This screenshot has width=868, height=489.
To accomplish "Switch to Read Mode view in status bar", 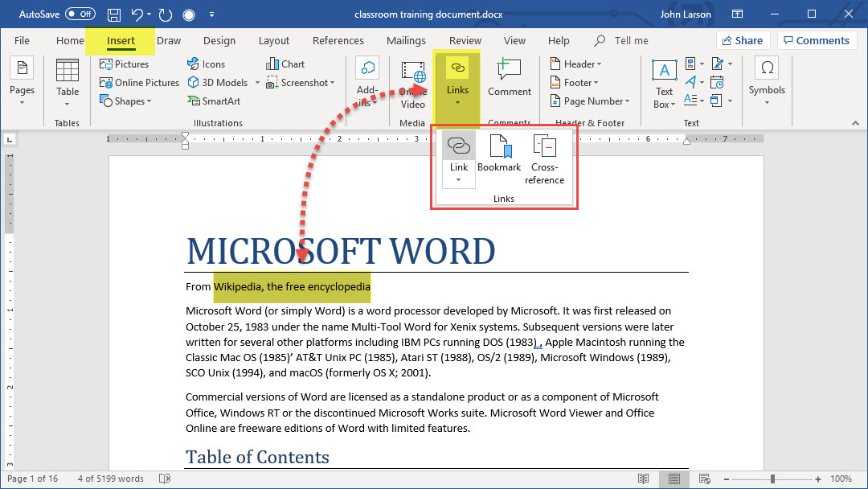I will [x=643, y=479].
